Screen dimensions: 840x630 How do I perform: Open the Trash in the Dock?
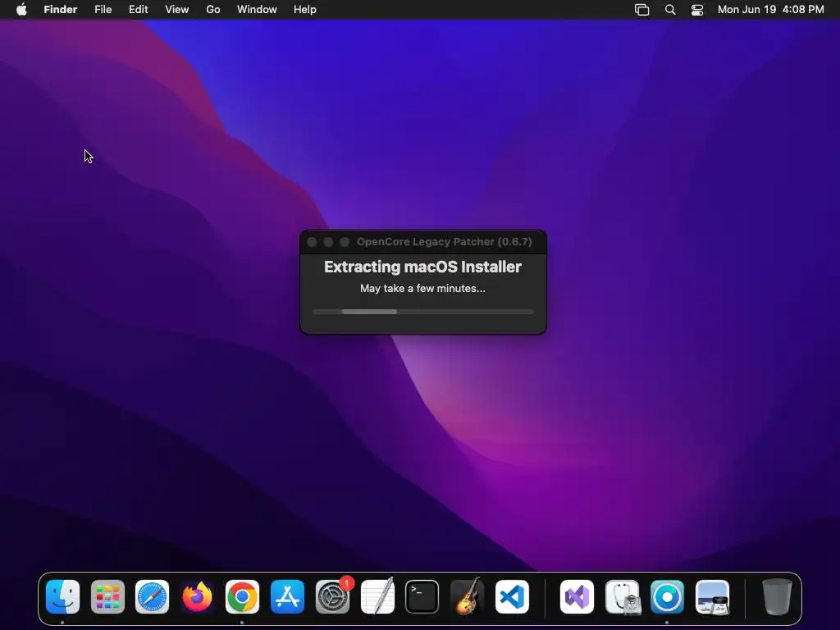[x=776, y=597]
